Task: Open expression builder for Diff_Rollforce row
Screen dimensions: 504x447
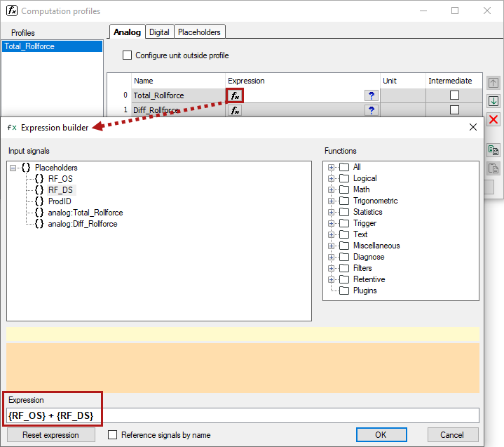Action: [235, 110]
